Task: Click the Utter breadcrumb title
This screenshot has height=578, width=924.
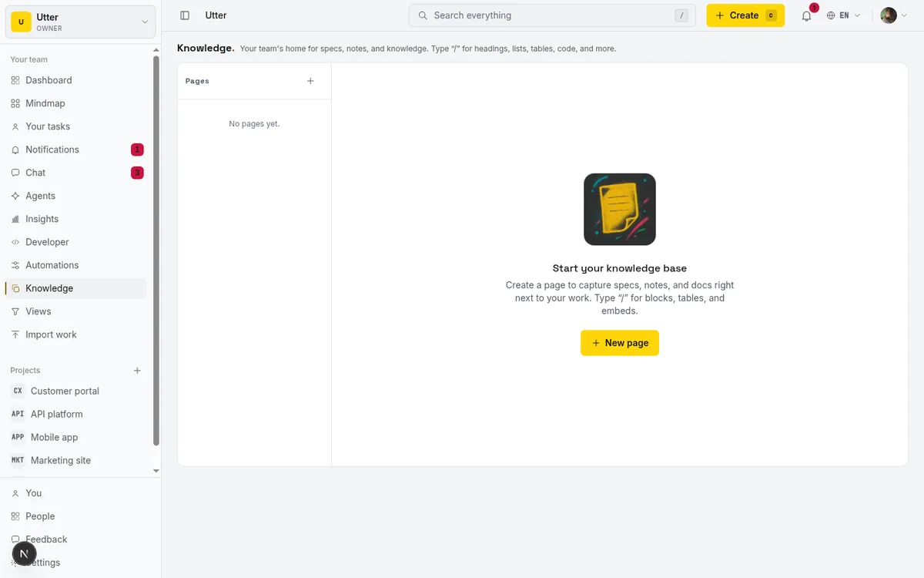Action: pyautogui.click(x=216, y=15)
